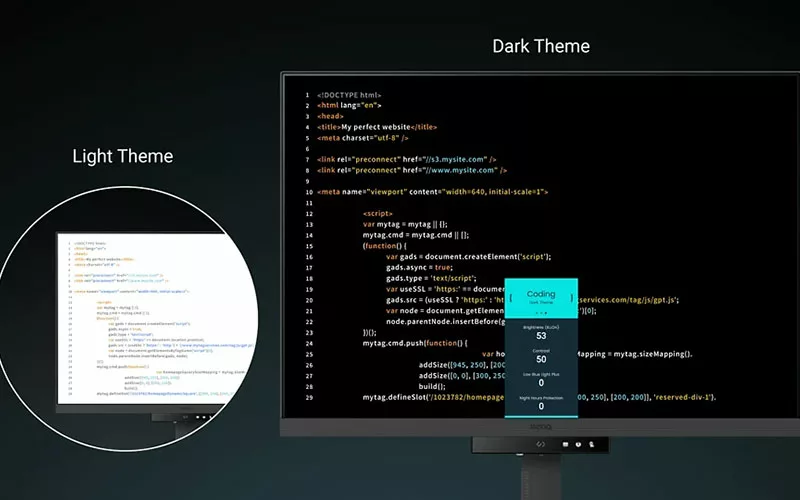
Task: Click the Brightness value 53
Action: point(541,337)
